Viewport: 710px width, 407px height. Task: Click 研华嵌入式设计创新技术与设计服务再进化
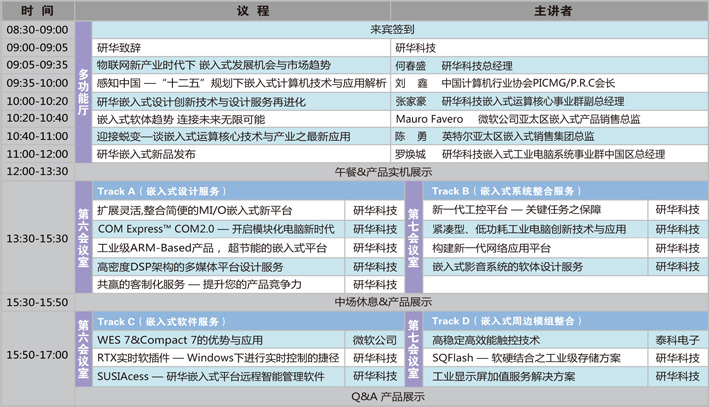tap(241, 101)
